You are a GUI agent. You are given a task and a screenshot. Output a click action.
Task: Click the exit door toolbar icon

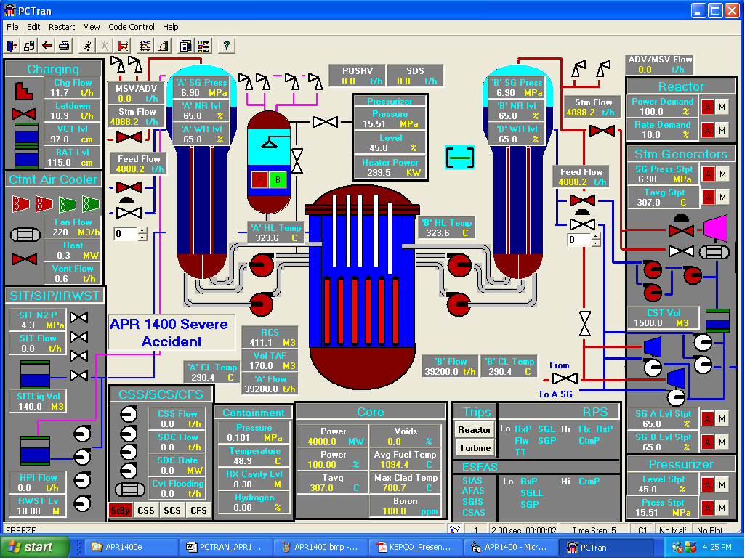click(12, 46)
